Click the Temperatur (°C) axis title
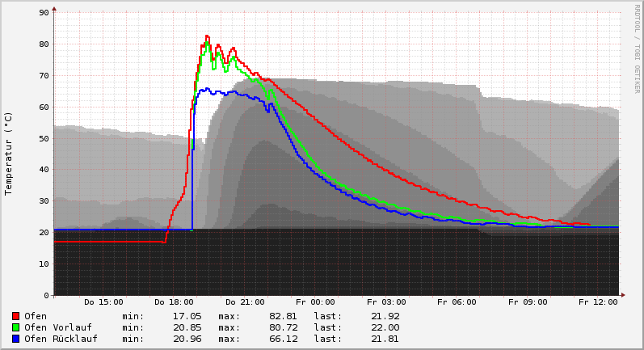The height and width of the screenshot is (350, 644). pos(9,154)
